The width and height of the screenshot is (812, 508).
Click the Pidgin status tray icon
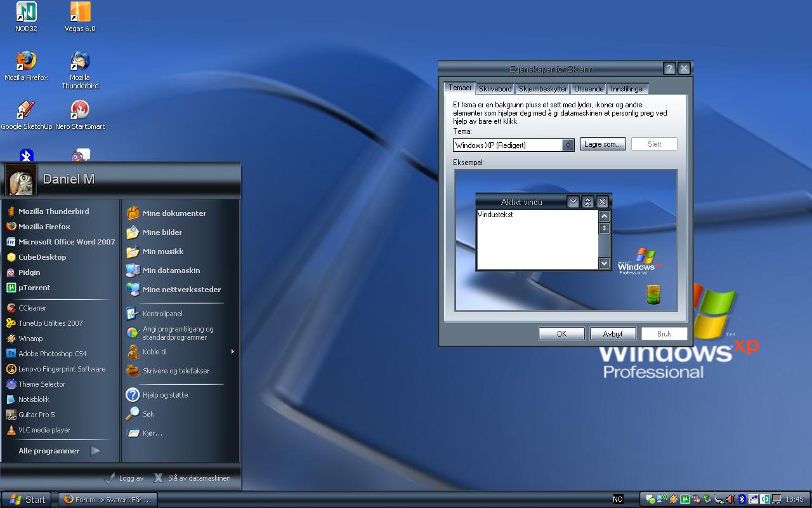[x=650, y=499]
